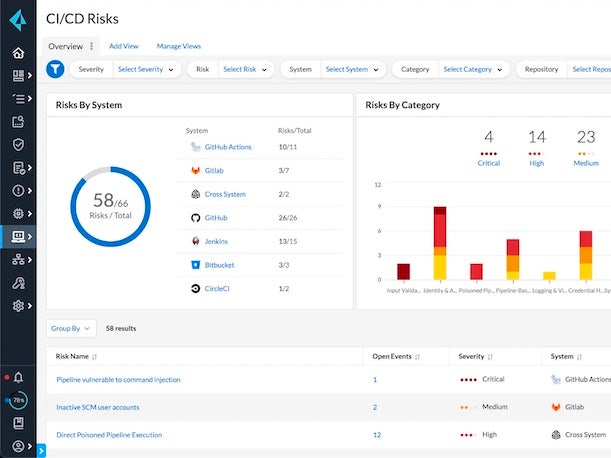Click the home icon in sidebar
Viewport: 611px width, 458px height.
pyautogui.click(x=18, y=52)
